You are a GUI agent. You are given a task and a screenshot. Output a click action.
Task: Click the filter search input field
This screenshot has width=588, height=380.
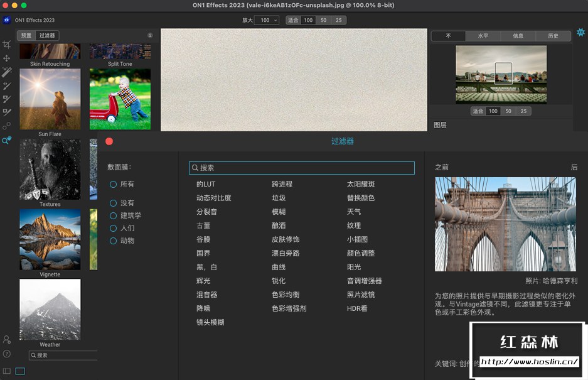pyautogui.click(x=301, y=168)
